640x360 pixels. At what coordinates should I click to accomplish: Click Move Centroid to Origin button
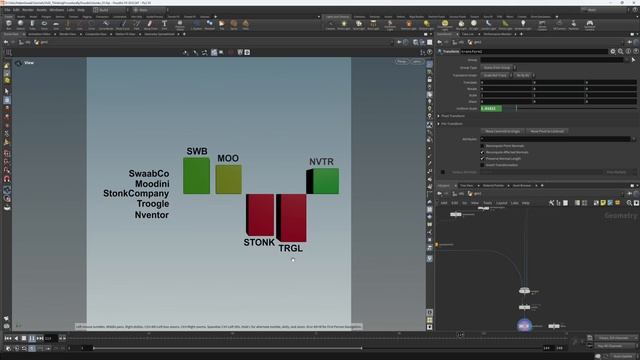[502, 131]
